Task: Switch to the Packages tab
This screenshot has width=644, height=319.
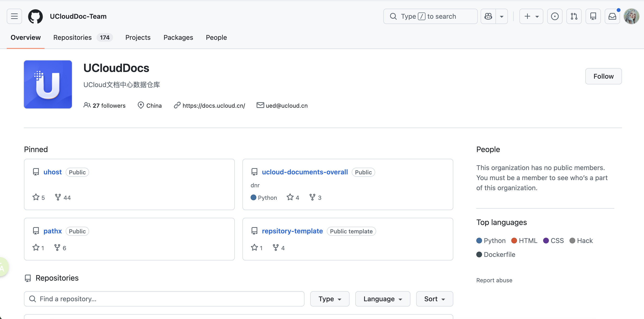Action: point(178,37)
